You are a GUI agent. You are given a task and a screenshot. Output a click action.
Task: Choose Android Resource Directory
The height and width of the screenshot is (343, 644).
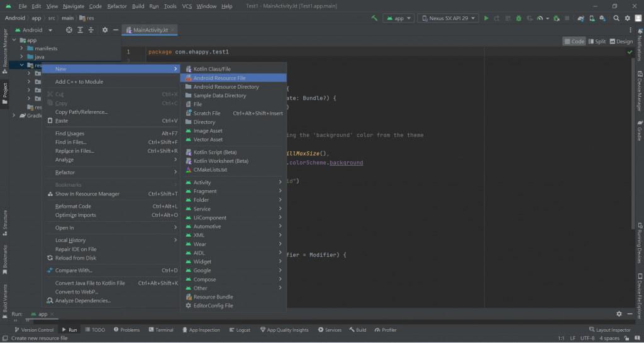(x=233, y=87)
